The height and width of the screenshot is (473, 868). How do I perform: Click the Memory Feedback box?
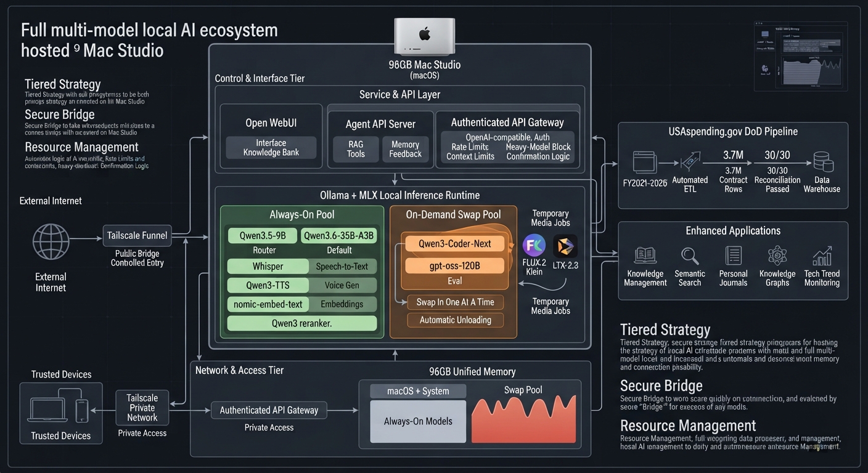coord(406,149)
